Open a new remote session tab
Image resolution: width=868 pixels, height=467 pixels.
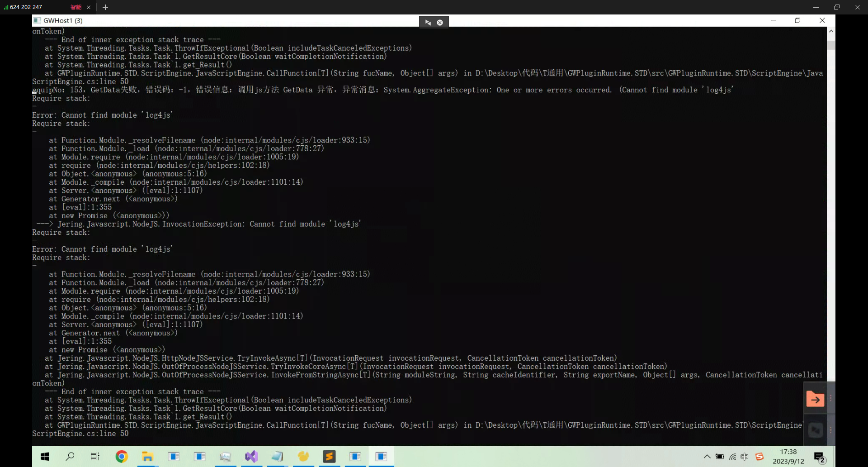point(105,7)
